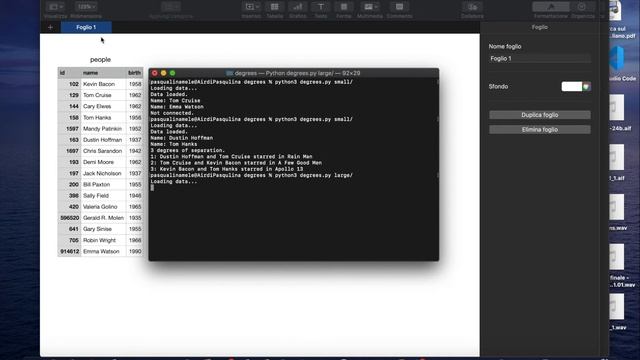Open the Visualizza view menu in toolbar
The height and width of the screenshot is (360, 640).
55,7
